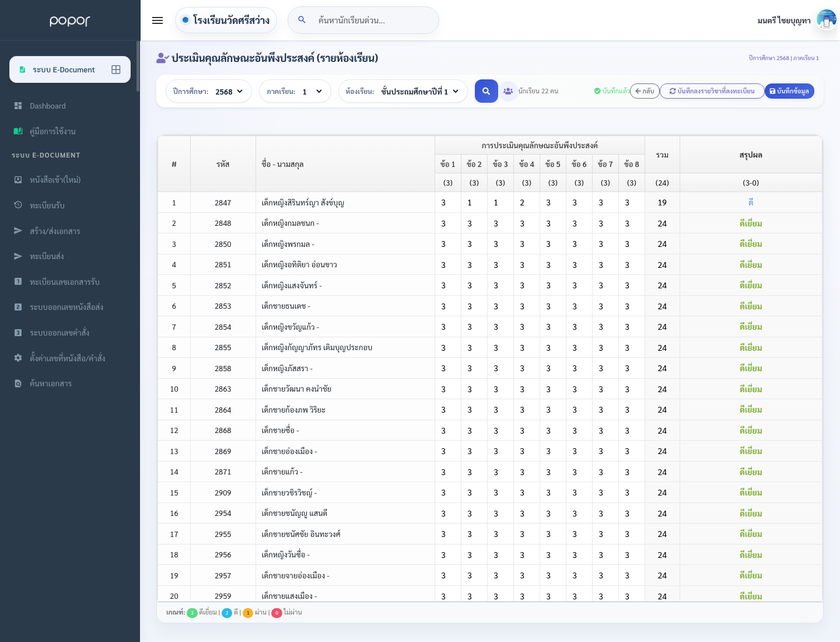Open the grid icon beside ระบบ E-Document
Image resolution: width=840 pixels, height=642 pixels.
point(116,69)
